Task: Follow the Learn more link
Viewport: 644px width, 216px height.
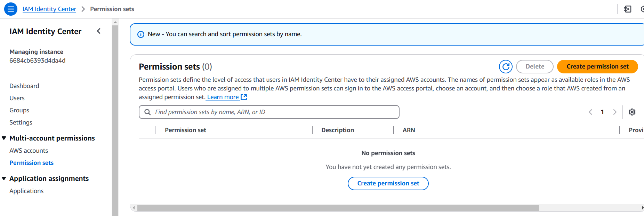Action: pos(223,97)
